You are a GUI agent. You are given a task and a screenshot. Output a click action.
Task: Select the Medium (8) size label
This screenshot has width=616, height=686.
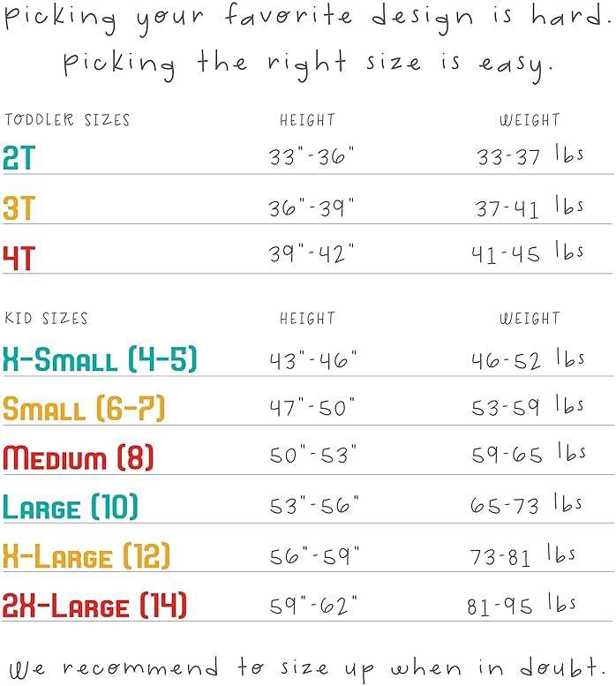tap(78, 458)
